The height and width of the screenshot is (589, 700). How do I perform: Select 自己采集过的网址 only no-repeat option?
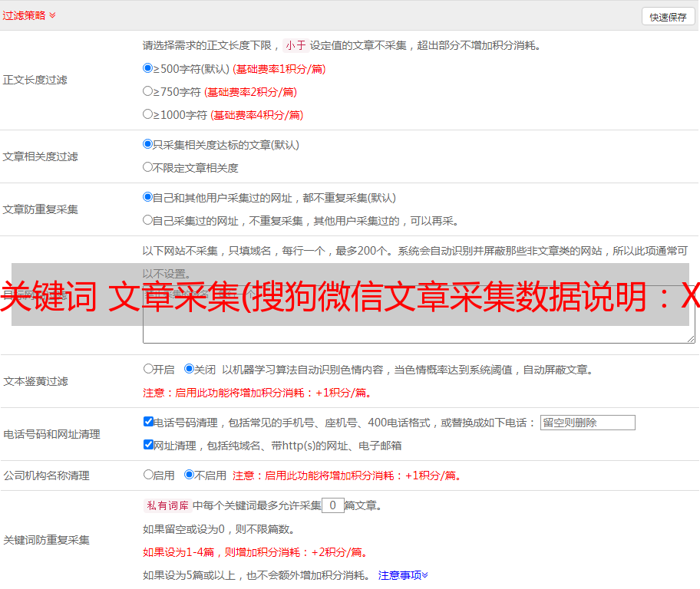click(x=148, y=220)
